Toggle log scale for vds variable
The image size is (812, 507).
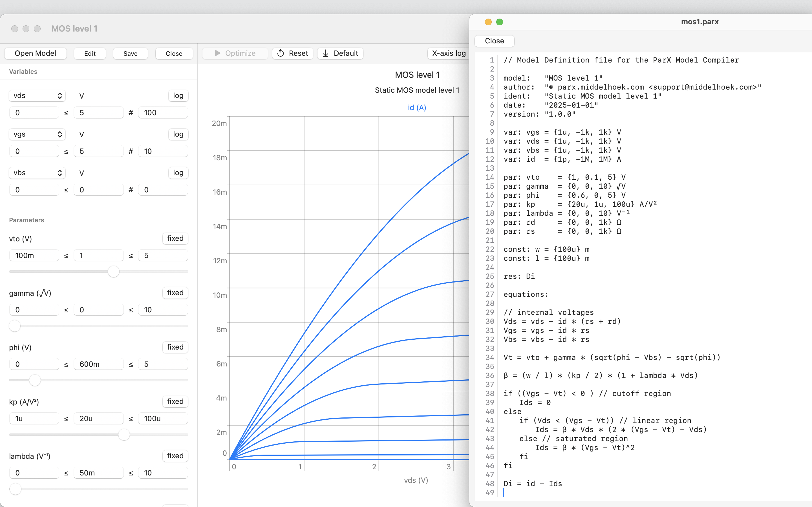click(x=178, y=95)
